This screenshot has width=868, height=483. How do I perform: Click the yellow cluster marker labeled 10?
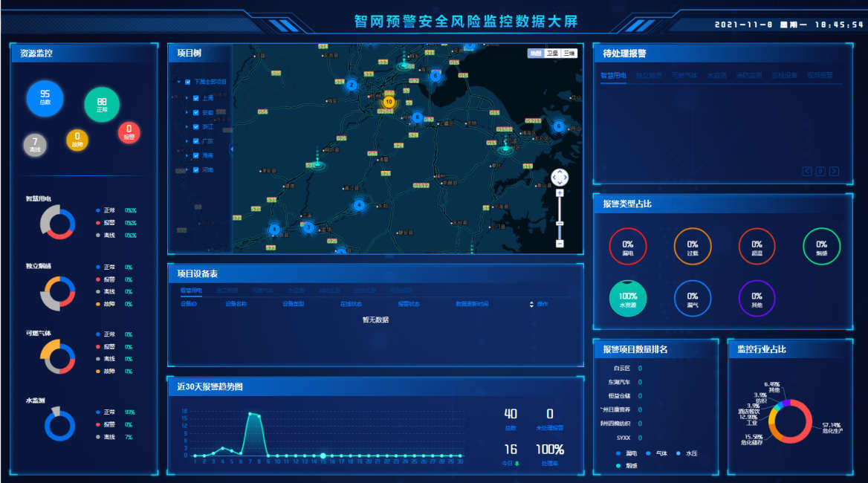[x=389, y=102]
